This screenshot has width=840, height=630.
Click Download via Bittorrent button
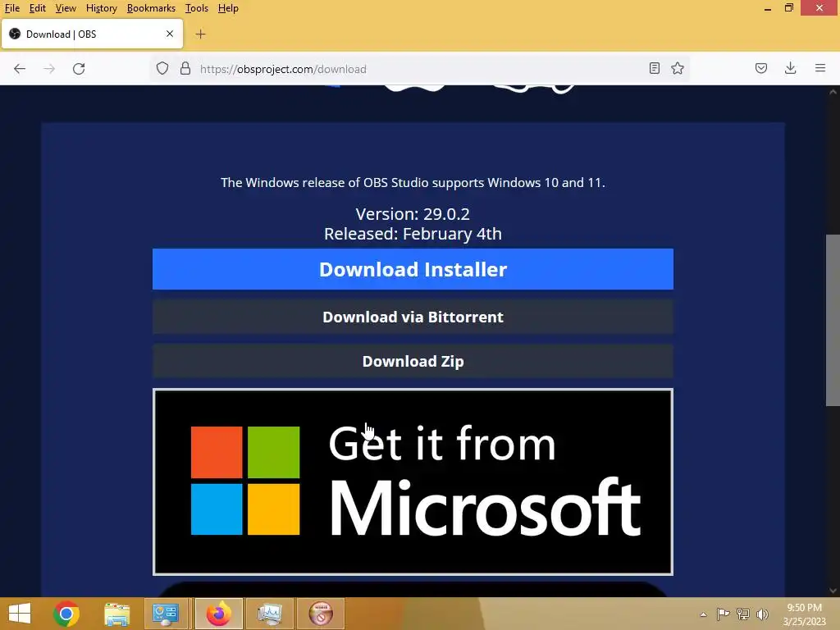click(x=413, y=317)
